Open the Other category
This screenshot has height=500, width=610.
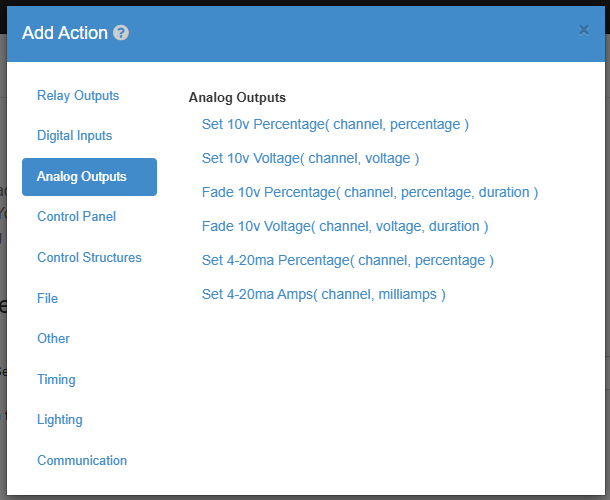click(x=53, y=339)
